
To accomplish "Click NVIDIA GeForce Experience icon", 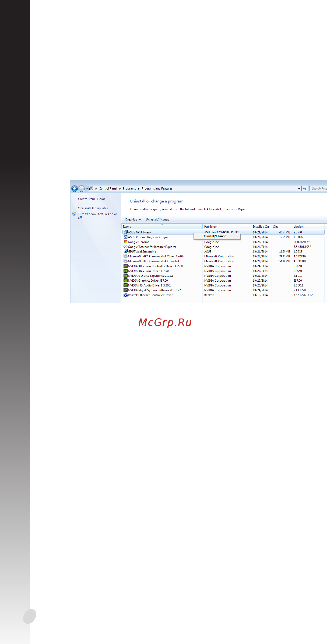I will 125,276.
